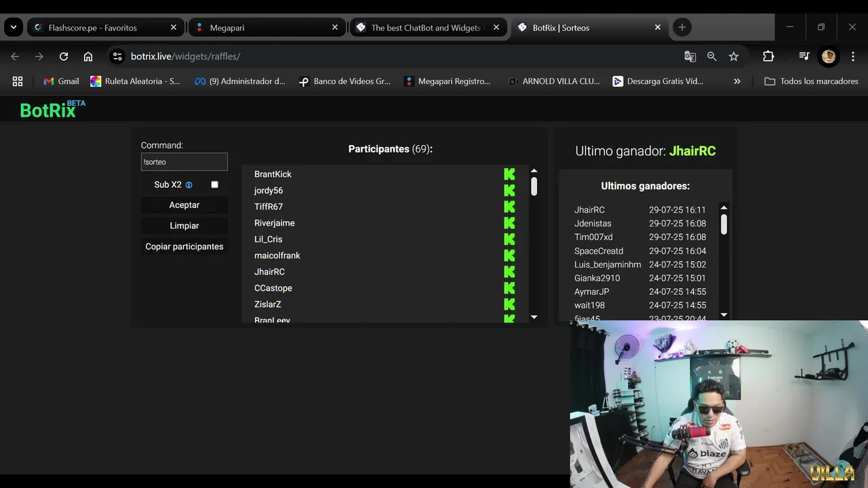Close the Megapari tab
The width and height of the screenshot is (868, 488).
tap(335, 28)
